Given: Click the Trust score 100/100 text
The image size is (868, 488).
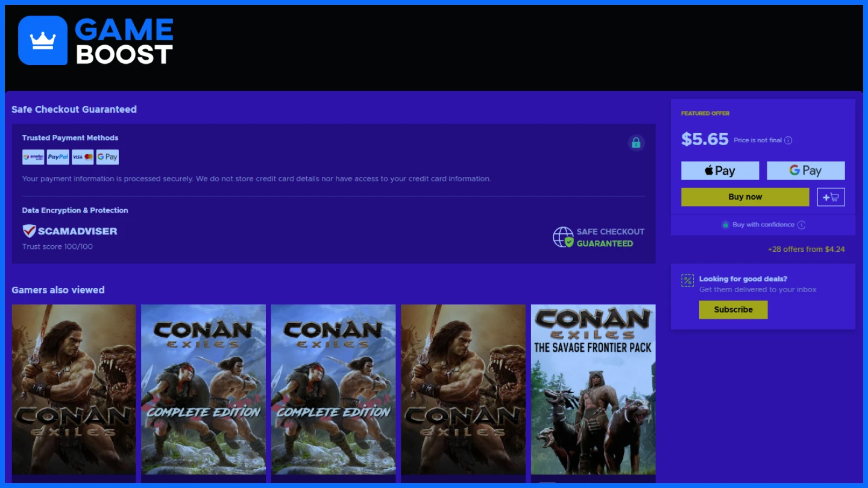Looking at the screenshot, I should tap(57, 246).
